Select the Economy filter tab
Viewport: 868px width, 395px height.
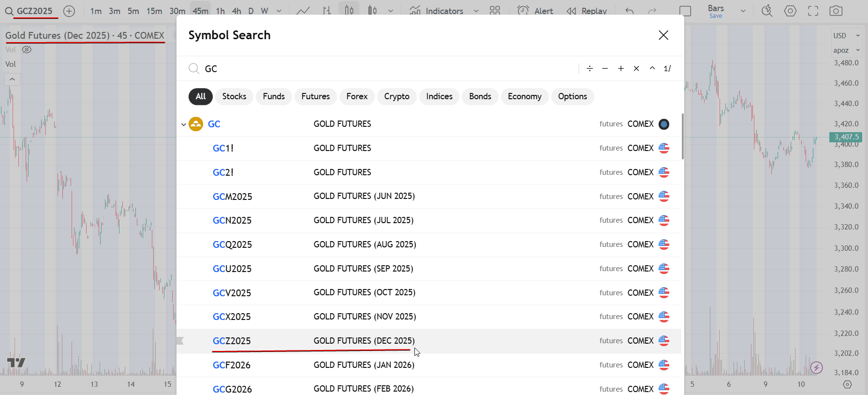[525, 96]
